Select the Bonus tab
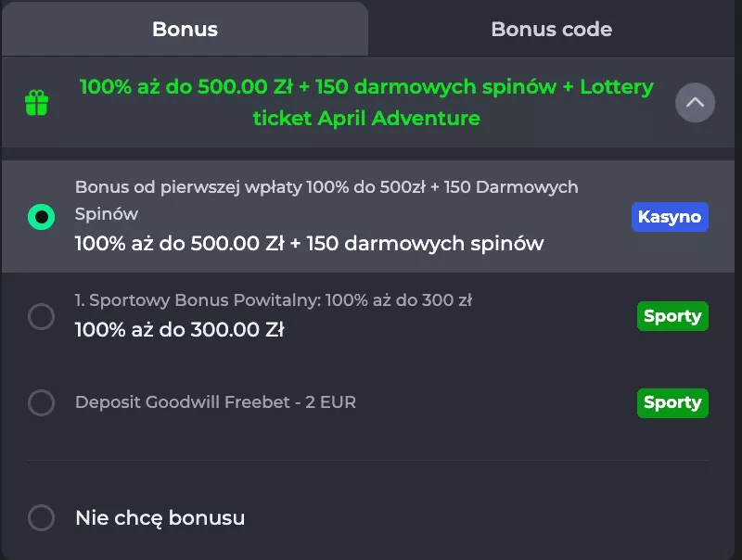 click(x=185, y=29)
